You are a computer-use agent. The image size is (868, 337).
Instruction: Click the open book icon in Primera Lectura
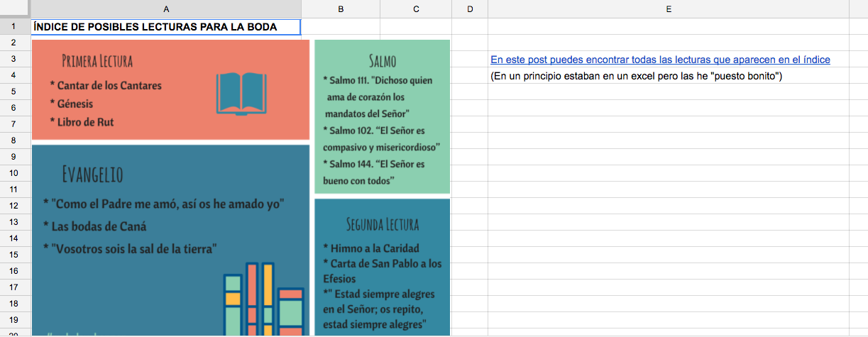click(x=240, y=93)
